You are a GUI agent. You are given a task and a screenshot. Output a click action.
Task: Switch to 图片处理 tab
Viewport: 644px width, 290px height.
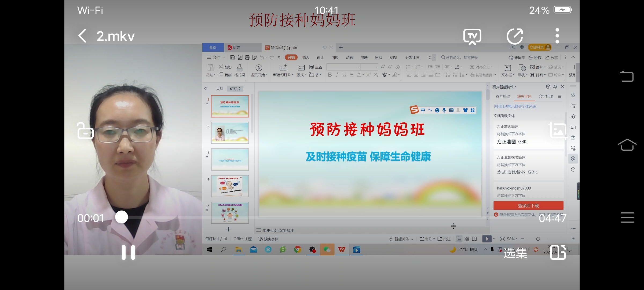503,96
